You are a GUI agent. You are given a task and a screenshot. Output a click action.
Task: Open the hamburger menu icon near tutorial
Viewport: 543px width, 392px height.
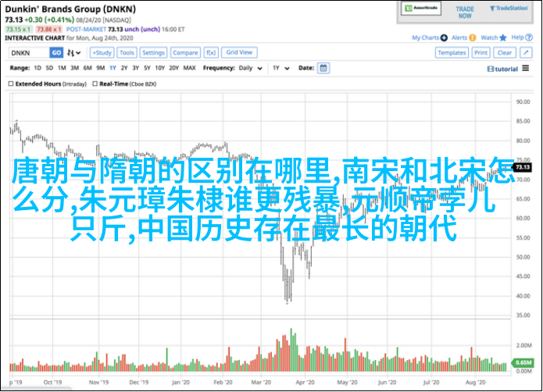(526, 68)
